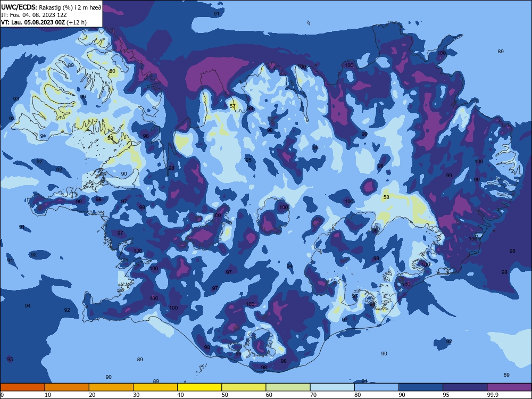Click the legend tick label "40"

click(x=180, y=395)
